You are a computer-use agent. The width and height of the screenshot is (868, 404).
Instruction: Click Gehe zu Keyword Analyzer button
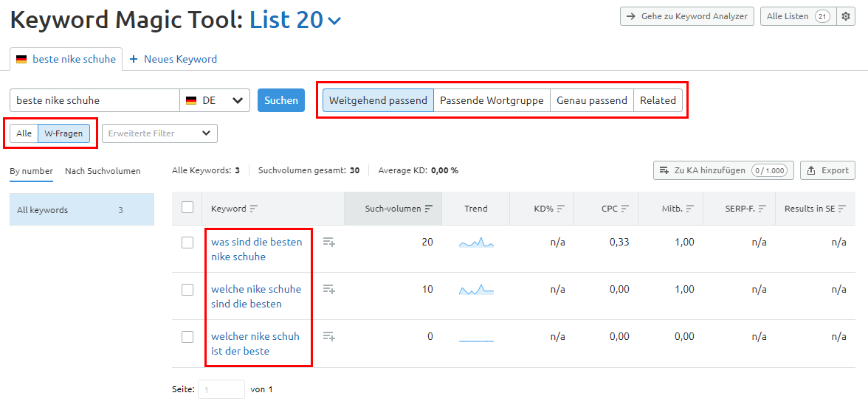tap(688, 16)
